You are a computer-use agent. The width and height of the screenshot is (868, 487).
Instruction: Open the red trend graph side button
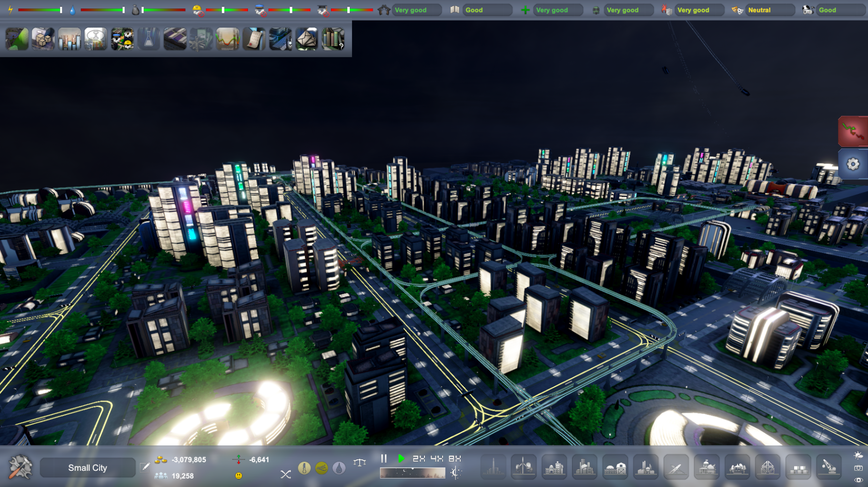pos(853,132)
